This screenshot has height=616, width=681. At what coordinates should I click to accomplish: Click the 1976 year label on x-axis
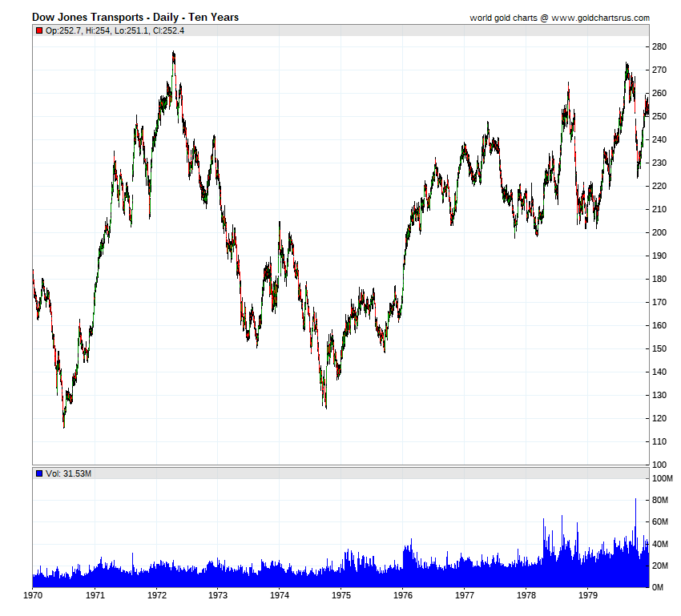[x=403, y=595]
